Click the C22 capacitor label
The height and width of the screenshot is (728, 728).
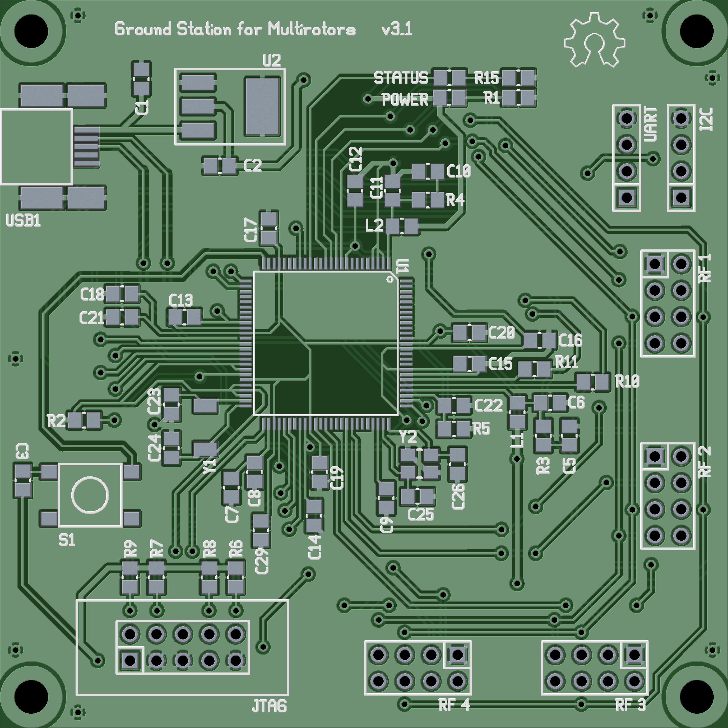click(489, 406)
